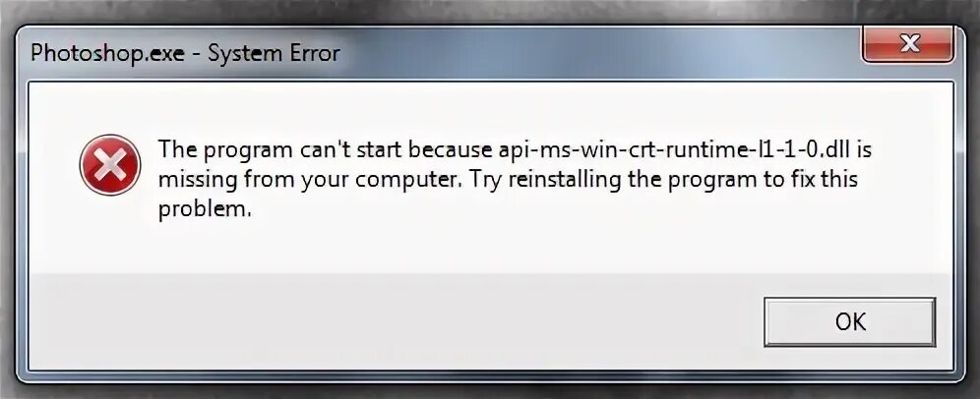The width and height of the screenshot is (980, 399).
Task: Close the System Error dialog with X
Action: tap(909, 44)
